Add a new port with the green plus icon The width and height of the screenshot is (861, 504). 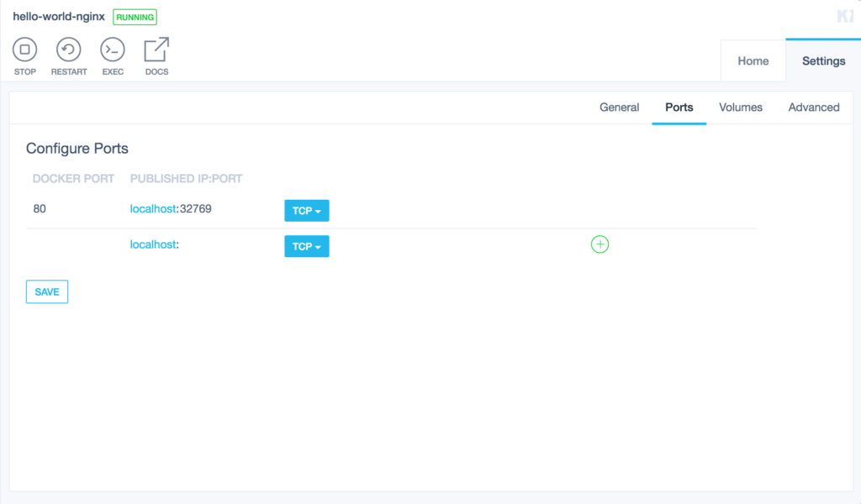coord(600,244)
